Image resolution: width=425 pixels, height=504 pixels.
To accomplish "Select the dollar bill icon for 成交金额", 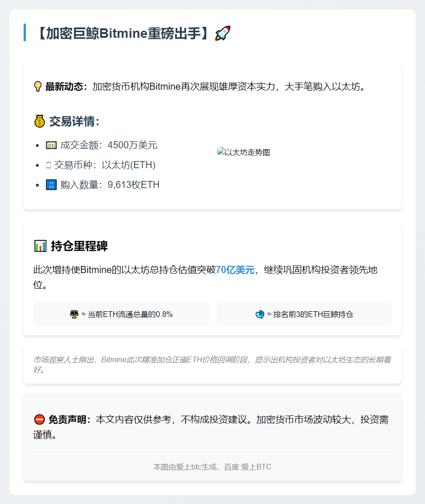I will [51, 145].
